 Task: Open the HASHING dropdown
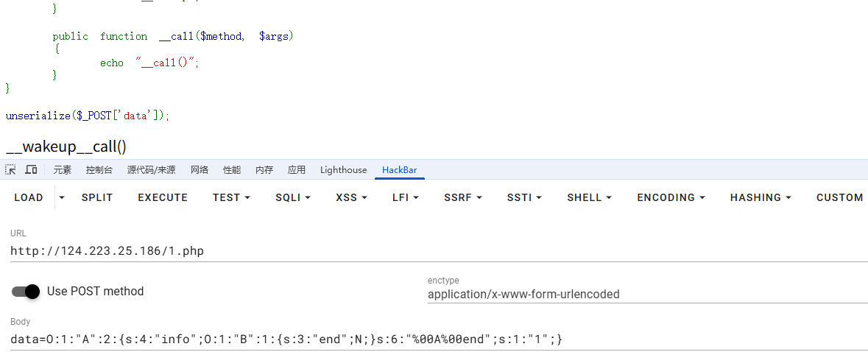point(761,197)
